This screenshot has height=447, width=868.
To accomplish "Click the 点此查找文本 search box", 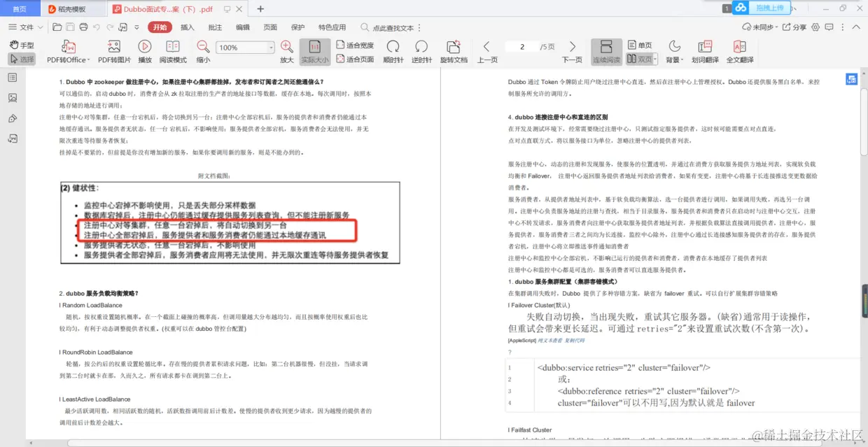I will pyautogui.click(x=387, y=27).
